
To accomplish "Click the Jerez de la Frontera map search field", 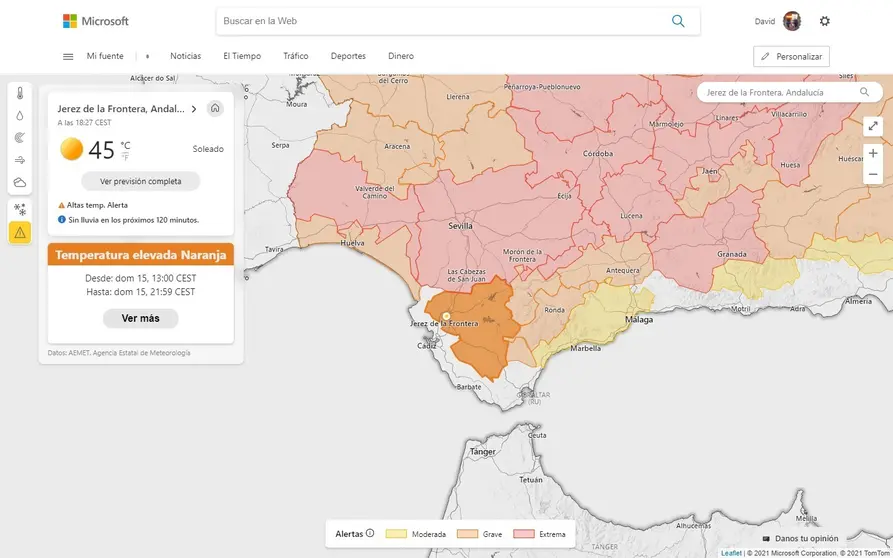I will pos(778,92).
